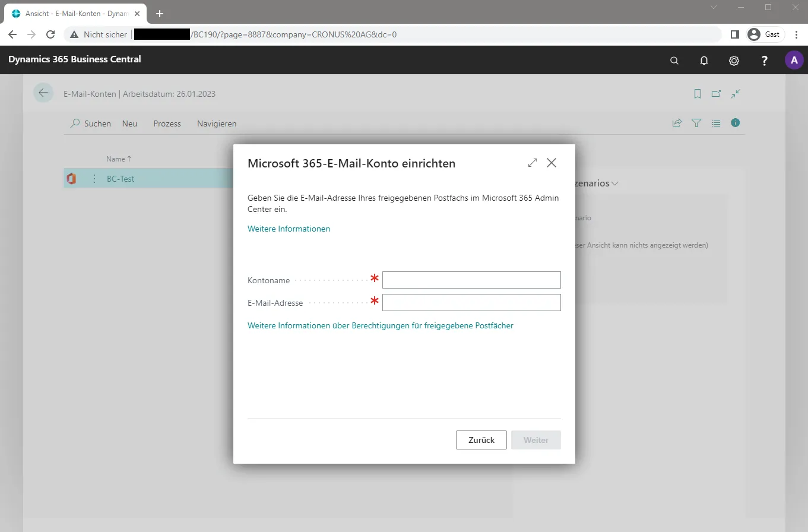Click Suchen in the list toolbar
808x532 pixels.
[91, 123]
